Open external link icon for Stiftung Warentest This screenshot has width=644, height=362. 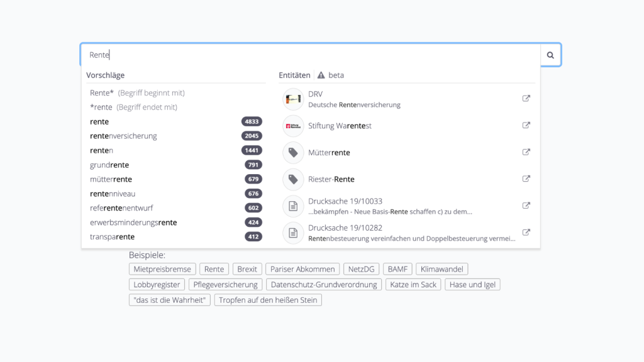[526, 125]
